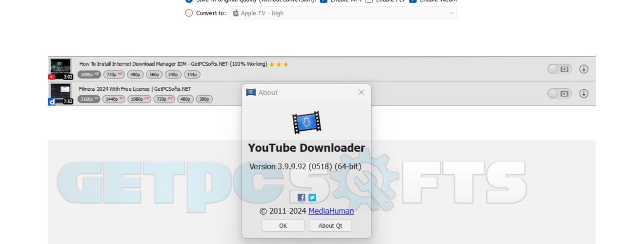
Task: Open the Facebook icon in About dialog
Action: (x=302, y=198)
